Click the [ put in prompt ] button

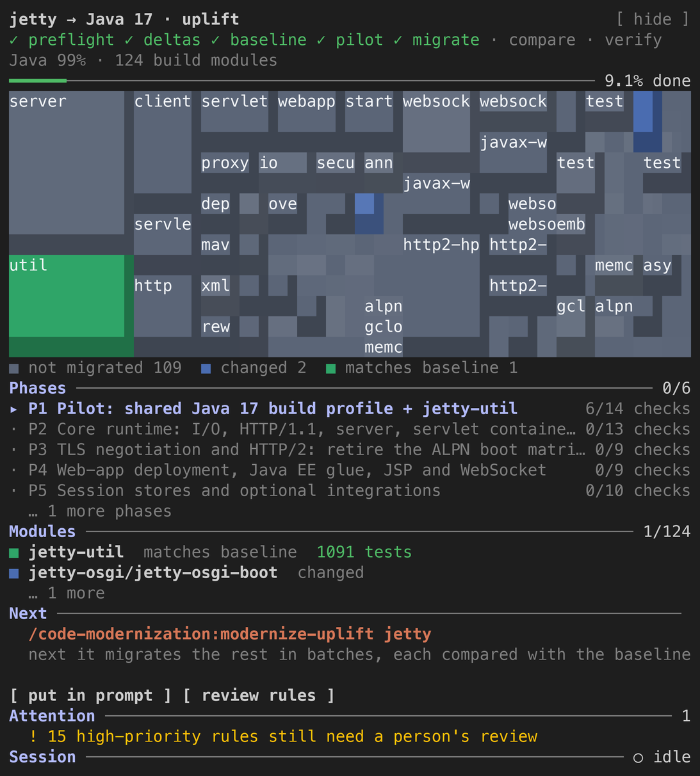coord(91,695)
